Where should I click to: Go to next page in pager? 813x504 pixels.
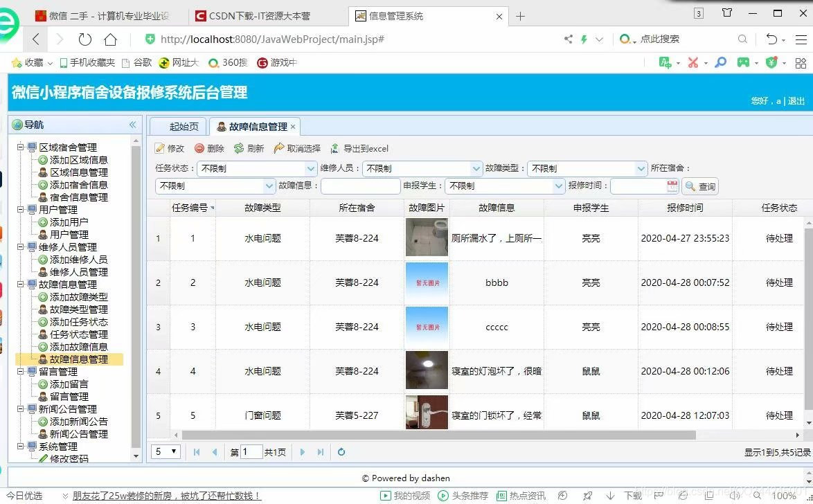303,452
